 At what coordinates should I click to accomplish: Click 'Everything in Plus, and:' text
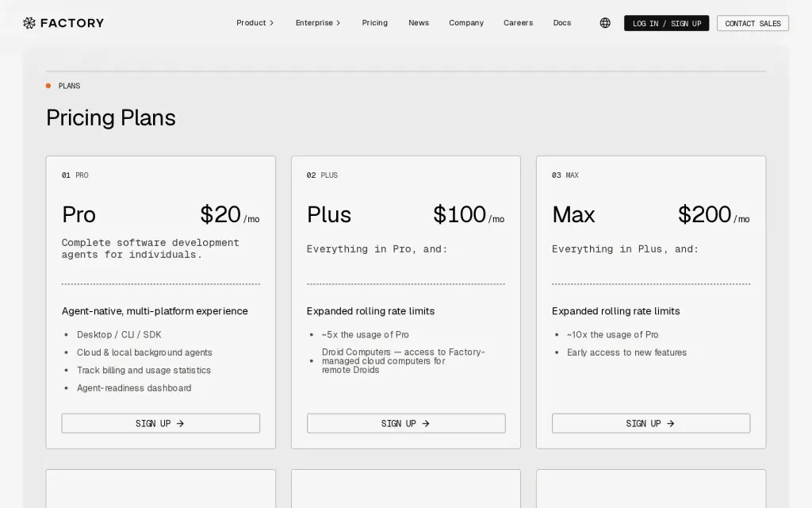pos(625,248)
